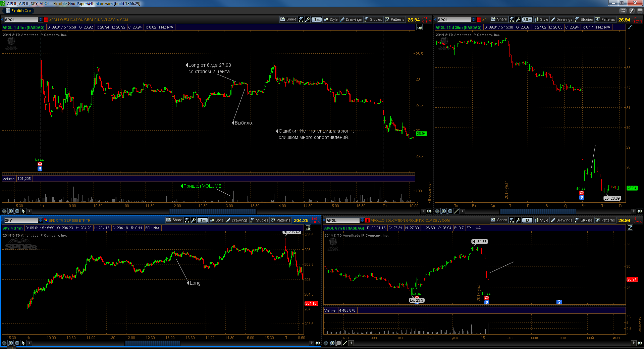Toggle the hand scroll mode icon on SPY chart
Screen dimensions: 644x349
tap(308, 228)
